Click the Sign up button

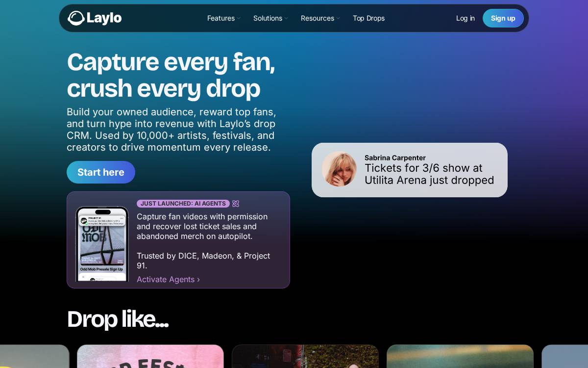coord(503,18)
